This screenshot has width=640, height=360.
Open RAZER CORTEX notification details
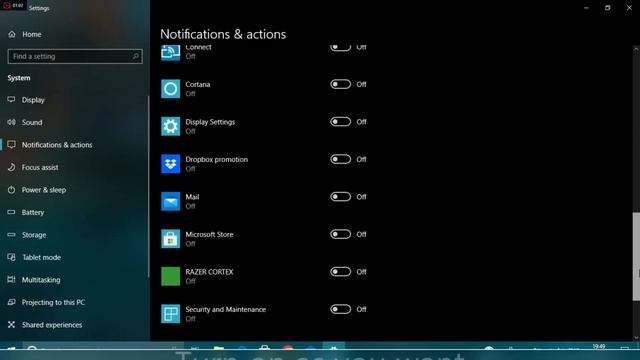(209, 272)
